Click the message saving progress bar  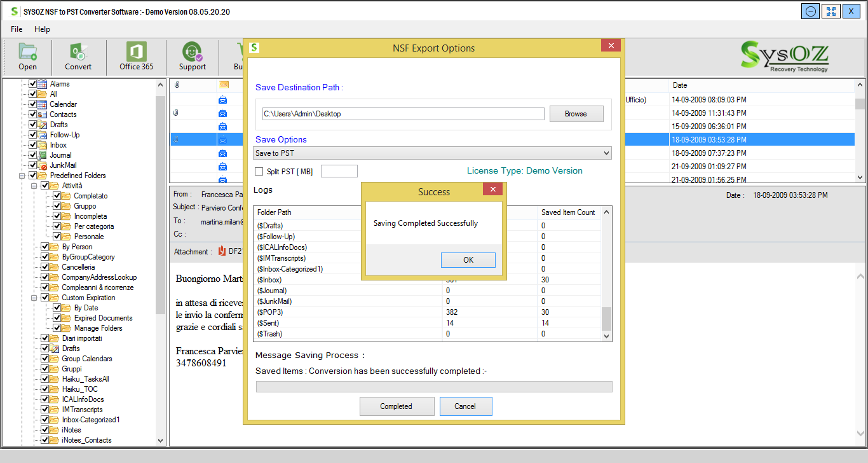coord(434,387)
